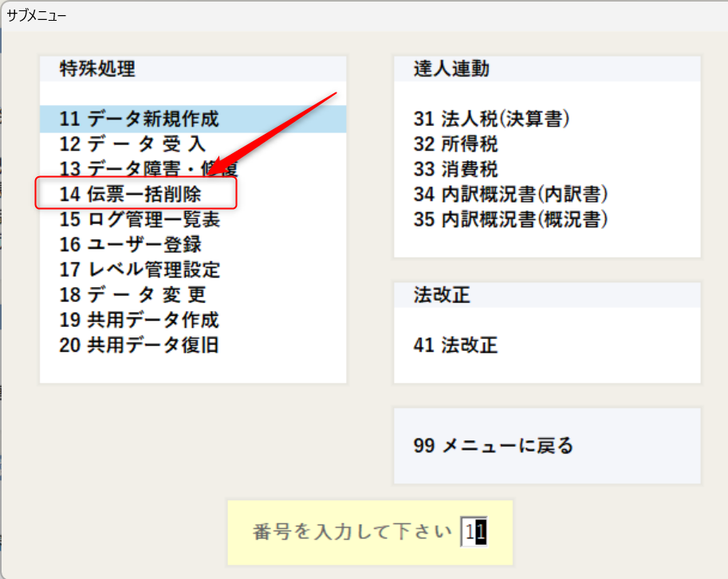Click the 達人連動 panel header

pos(451,69)
